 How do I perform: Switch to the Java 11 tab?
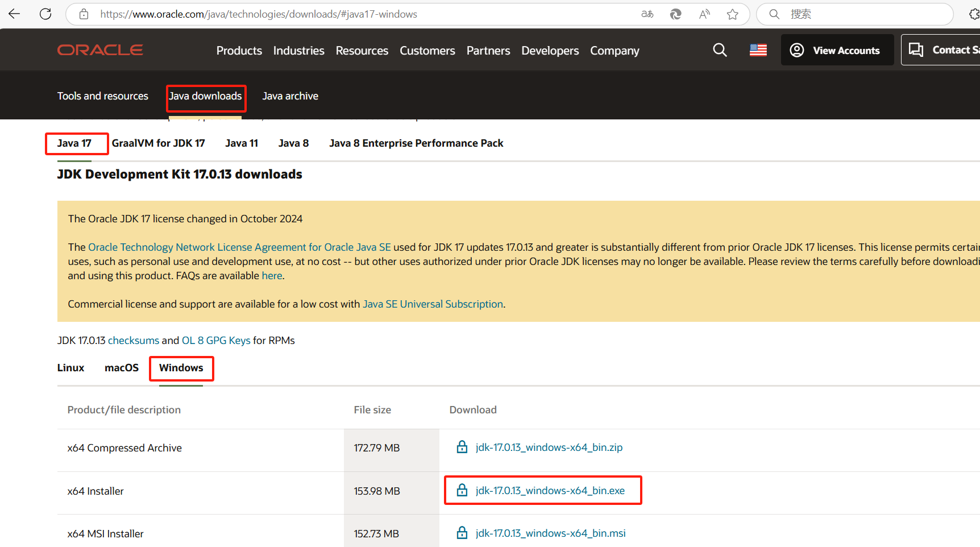coord(242,143)
